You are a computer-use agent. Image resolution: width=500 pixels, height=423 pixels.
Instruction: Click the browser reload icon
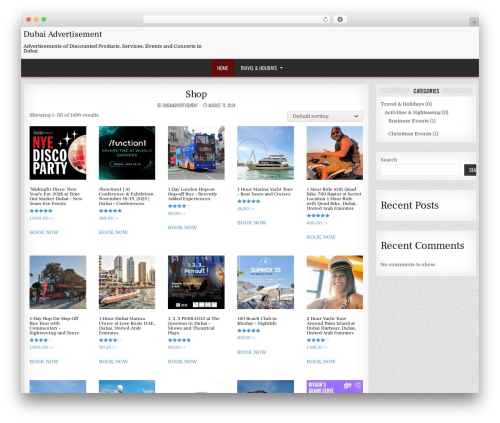[x=325, y=19]
